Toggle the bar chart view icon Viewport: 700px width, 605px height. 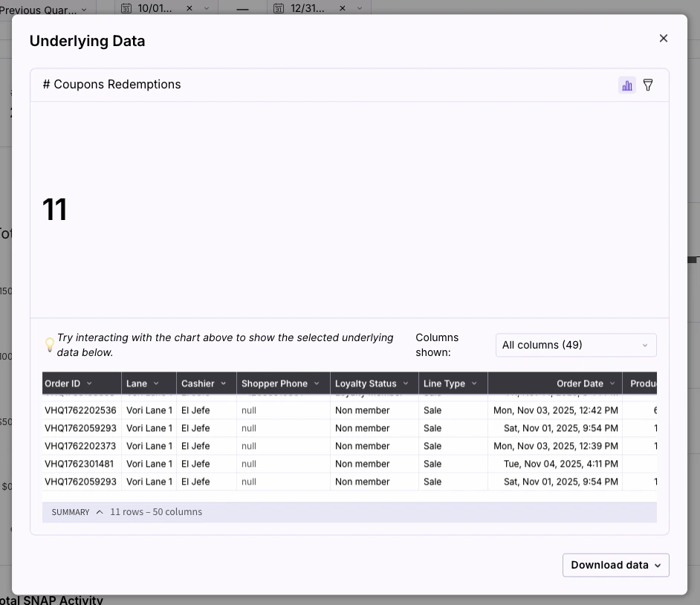point(626,85)
